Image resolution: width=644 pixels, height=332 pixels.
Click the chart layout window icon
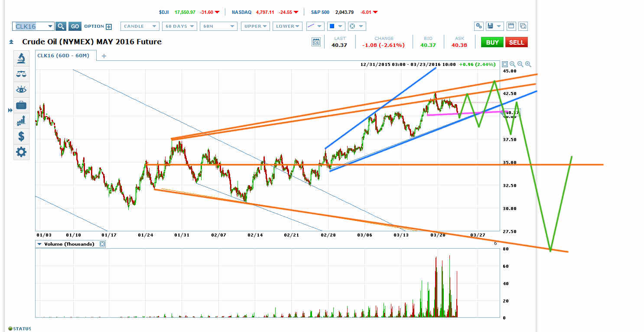[x=511, y=26]
